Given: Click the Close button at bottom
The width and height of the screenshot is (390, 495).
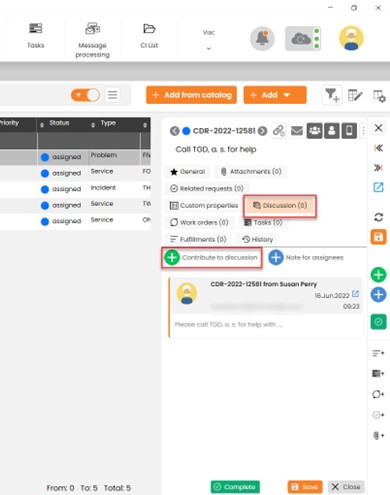Looking at the screenshot, I should (x=346, y=487).
